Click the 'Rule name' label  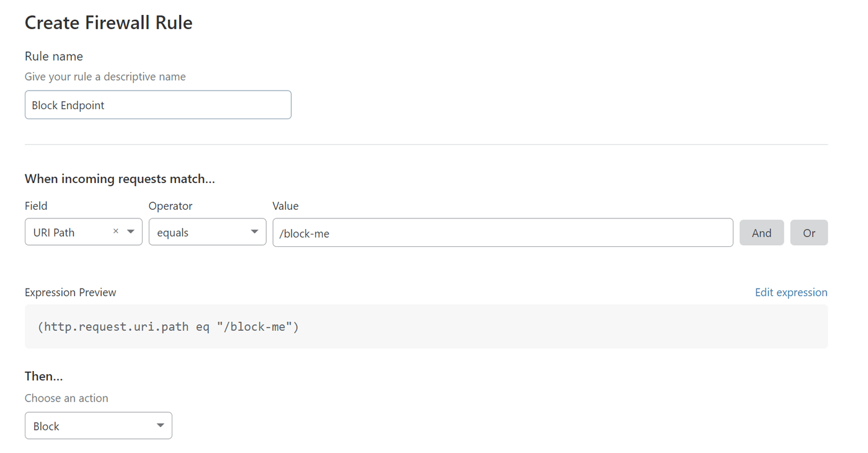(x=54, y=56)
